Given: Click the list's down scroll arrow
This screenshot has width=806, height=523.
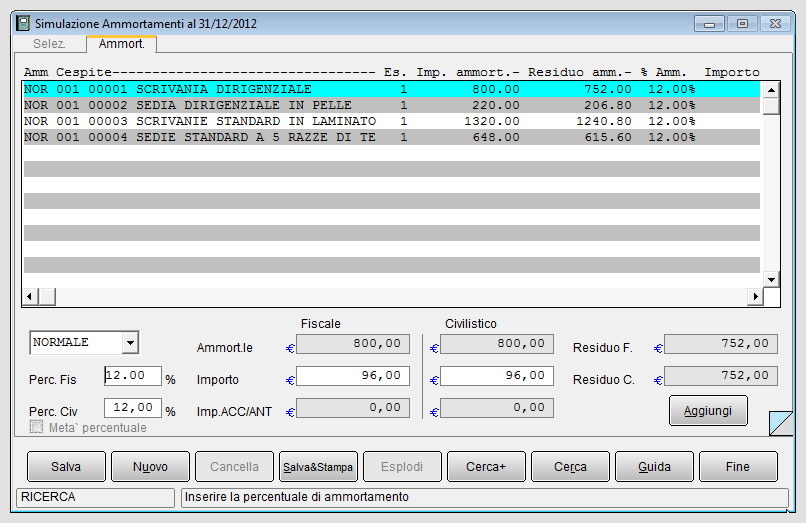Looking at the screenshot, I should (x=771, y=280).
